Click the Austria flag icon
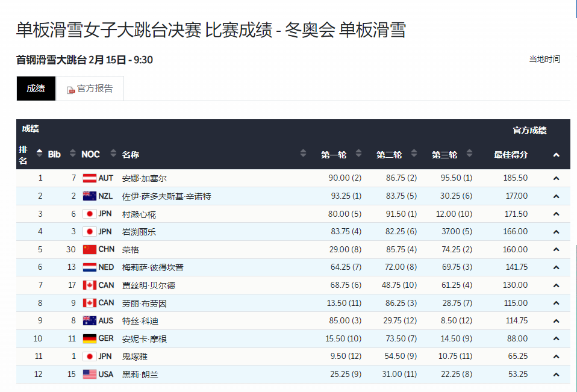577x392 pixels. tap(89, 178)
